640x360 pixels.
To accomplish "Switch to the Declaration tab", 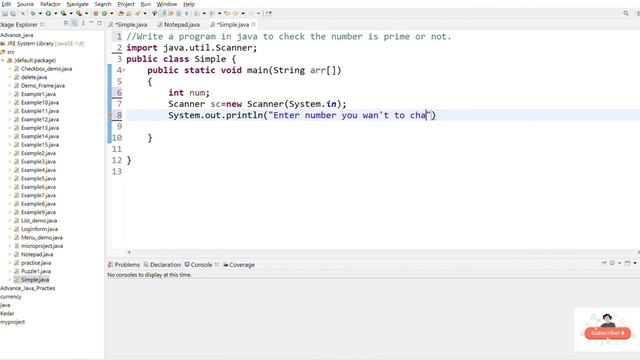I will 162,264.
